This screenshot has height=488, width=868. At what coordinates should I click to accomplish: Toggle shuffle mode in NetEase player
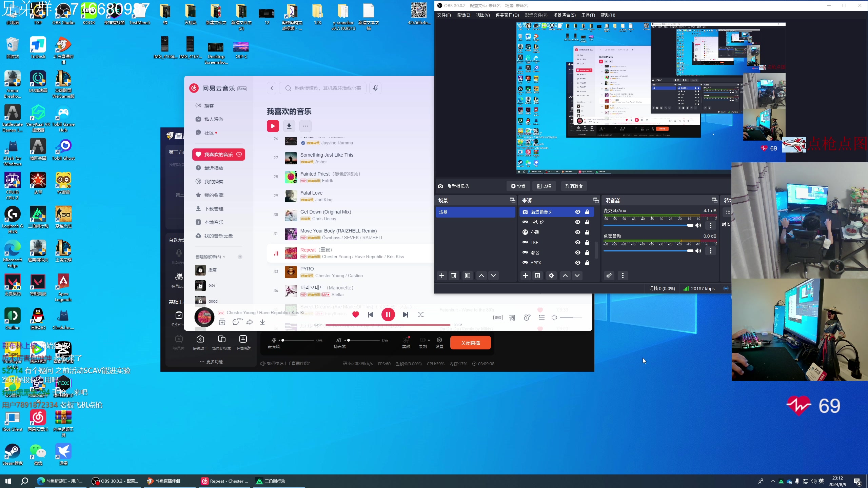pyautogui.click(x=421, y=315)
